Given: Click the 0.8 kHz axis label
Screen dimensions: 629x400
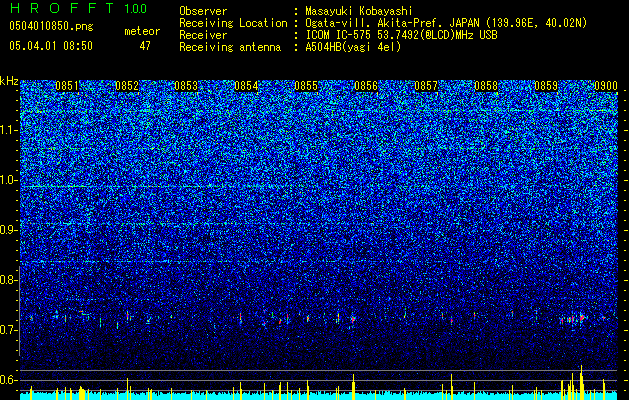Looking at the screenshot, I should pos(9,280).
